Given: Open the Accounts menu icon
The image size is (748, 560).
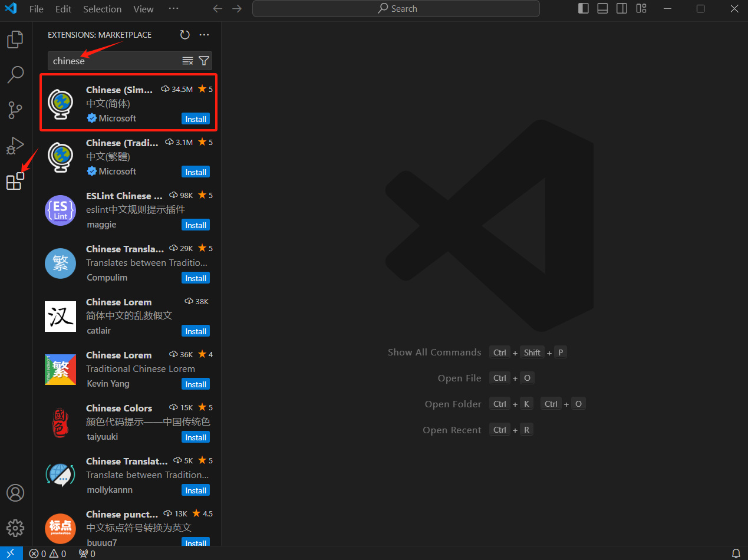Looking at the screenshot, I should (15, 492).
